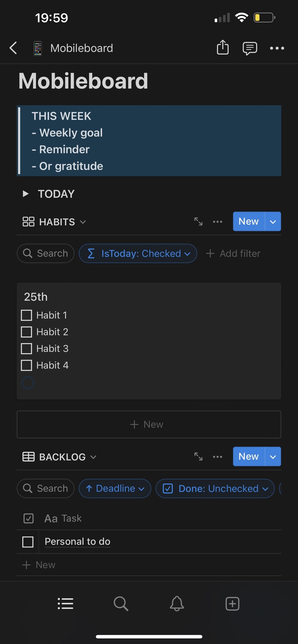Check the Habit 3 checkbox
298x644 pixels.
(x=26, y=349)
